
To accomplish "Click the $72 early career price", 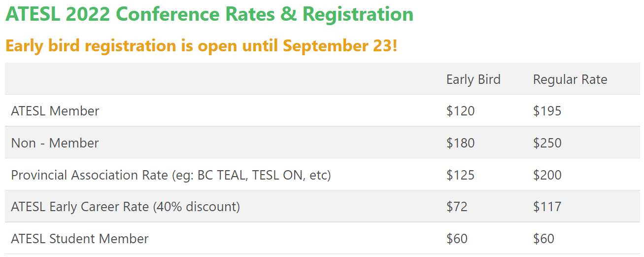I will pos(457,207).
